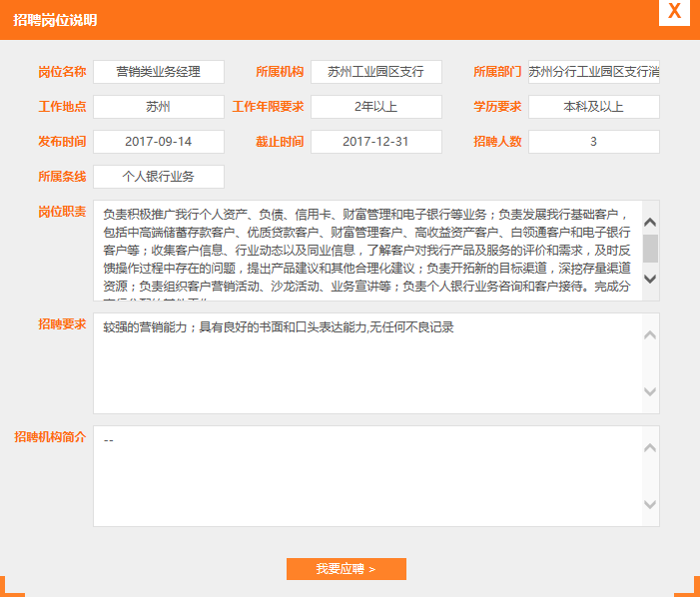700x597 pixels.
Task: Click the 招聘人数 field showing 3
Action: pos(593,142)
